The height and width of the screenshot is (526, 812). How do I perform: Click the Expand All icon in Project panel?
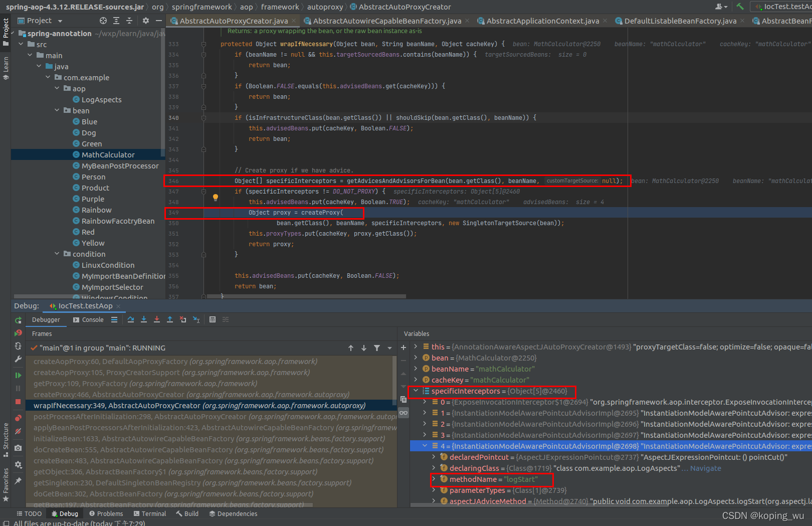(116, 21)
